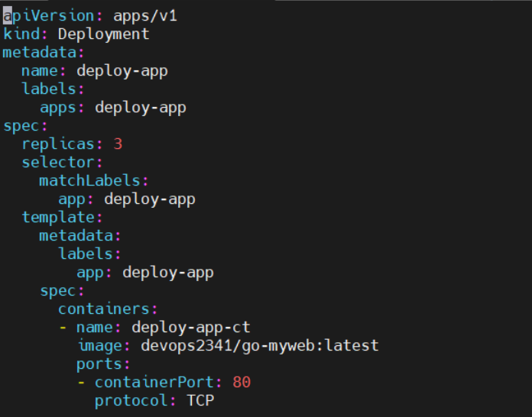Click the 'labels' key under template metadata
532x417 pixels.
pyautogui.click(x=85, y=254)
